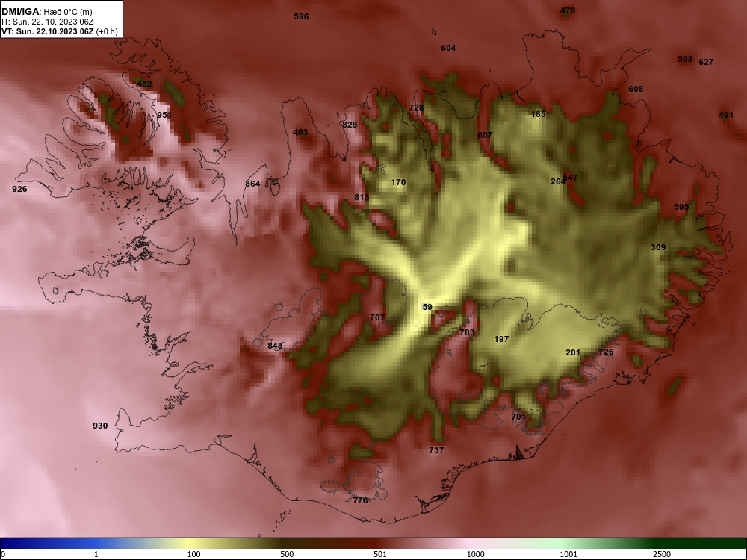Click the value 197 in the southeast

point(502,339)
